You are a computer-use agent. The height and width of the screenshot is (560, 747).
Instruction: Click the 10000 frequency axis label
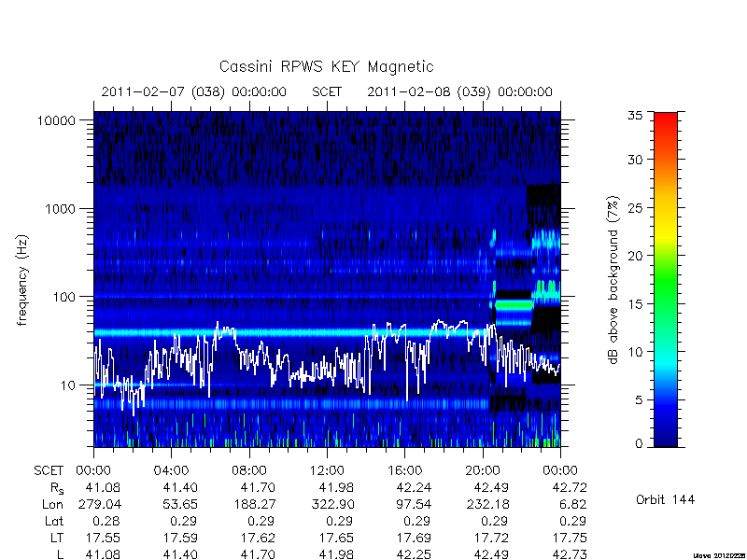click(56, 120)
